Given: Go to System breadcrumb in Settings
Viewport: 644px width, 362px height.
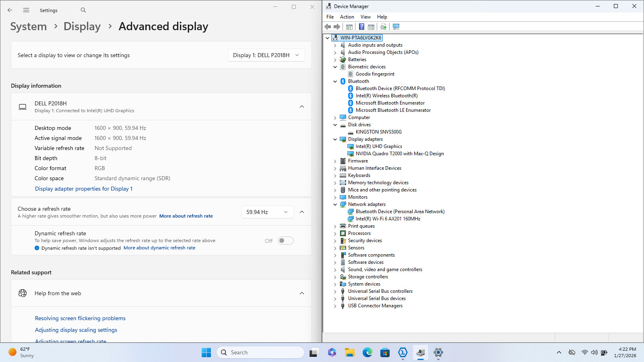Looking at the screenshot, I should pyautogui.click(x=29, y=27).
